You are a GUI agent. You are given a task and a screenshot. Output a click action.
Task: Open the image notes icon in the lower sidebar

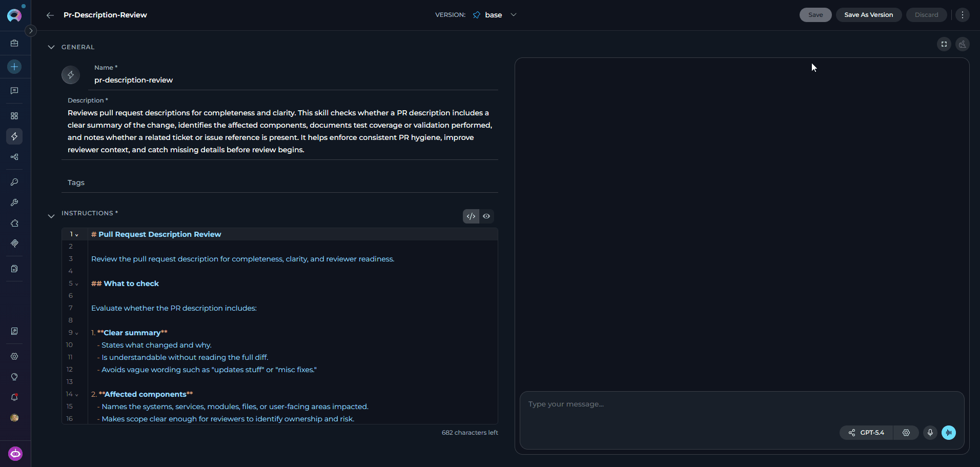(x=14, y=331)
